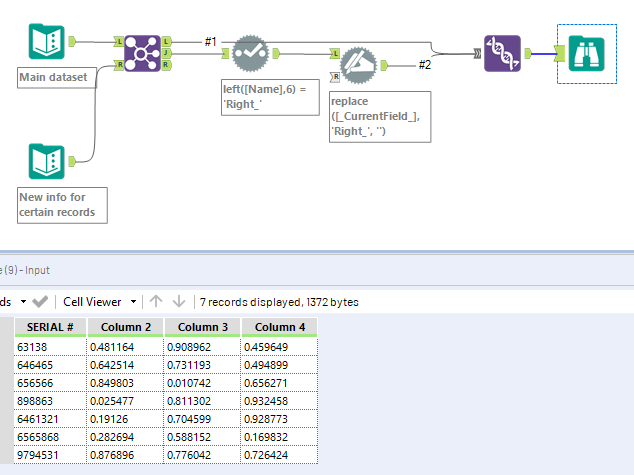Viewport: 634px width, 475px height.
Task: Select the New info input tool
Action: point(46,160)
